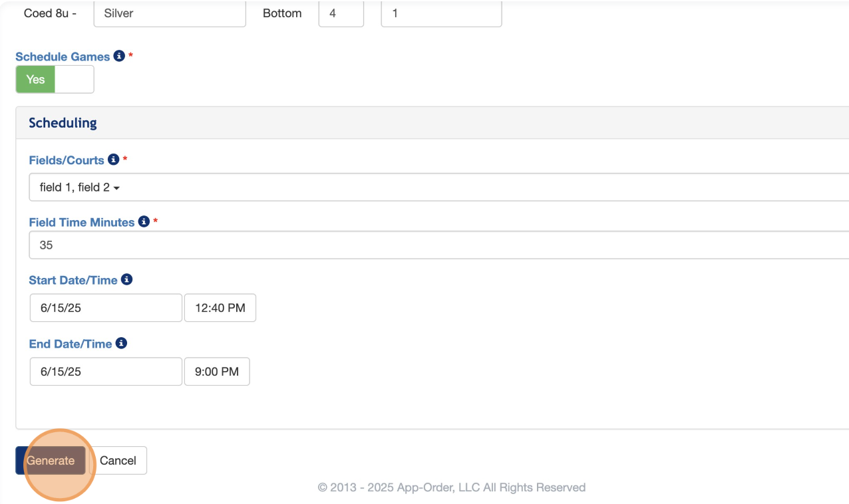Open the Field Time Minutes info tooltip
The image size is (849, 504).
pyautogui.click(x=144, y=222)
